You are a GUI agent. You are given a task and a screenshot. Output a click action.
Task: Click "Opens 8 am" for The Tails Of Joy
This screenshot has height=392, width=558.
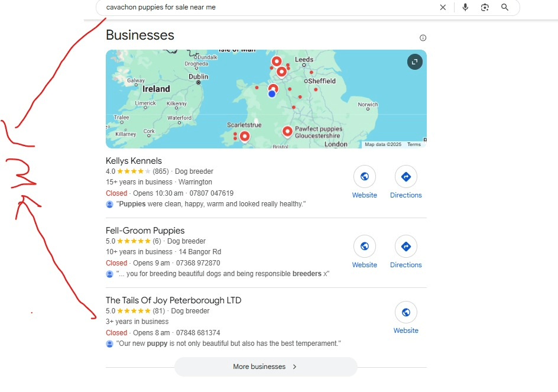(151, 333)
